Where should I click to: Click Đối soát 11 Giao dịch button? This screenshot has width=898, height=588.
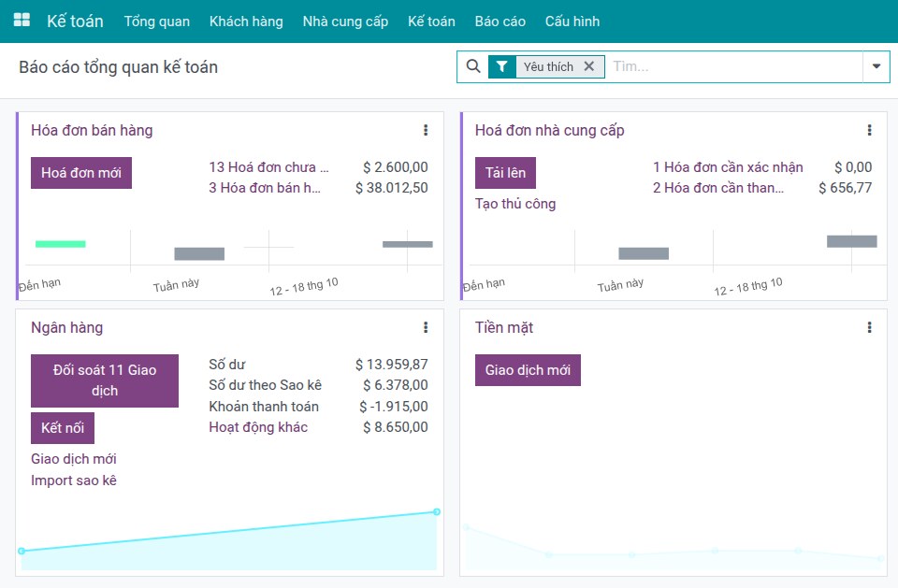point(105,380)
